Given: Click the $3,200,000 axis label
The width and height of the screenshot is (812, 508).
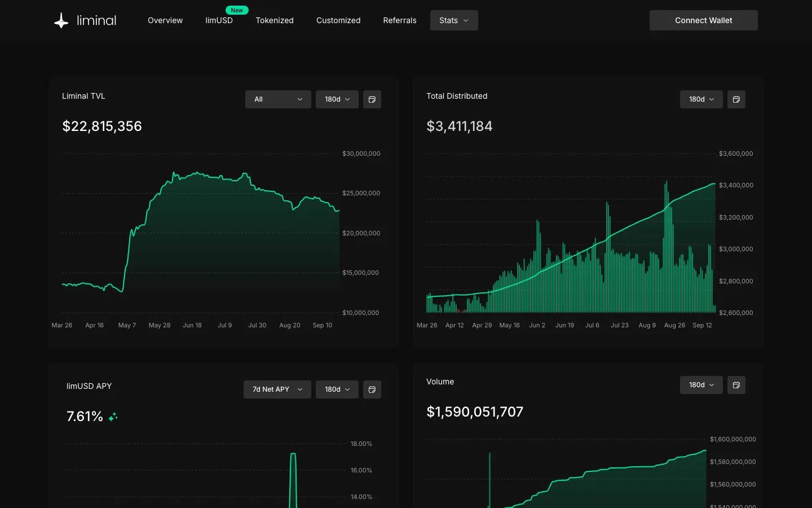Looking at the screenshot, I should 736,217.
